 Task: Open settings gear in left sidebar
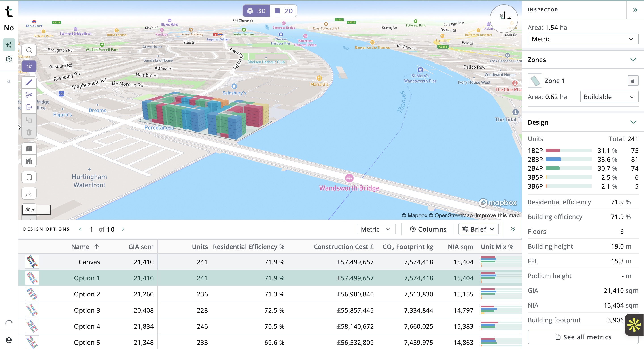click(x=9, y=59)
